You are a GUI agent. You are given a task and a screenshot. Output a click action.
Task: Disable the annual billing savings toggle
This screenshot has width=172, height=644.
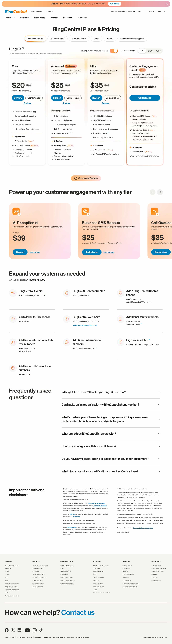pos(113,50)
